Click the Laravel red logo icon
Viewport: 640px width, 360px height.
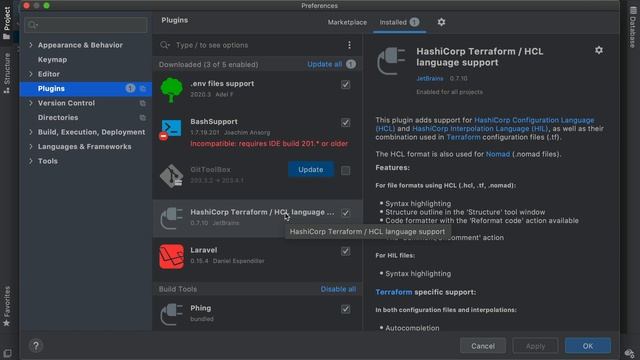point(171,256)
